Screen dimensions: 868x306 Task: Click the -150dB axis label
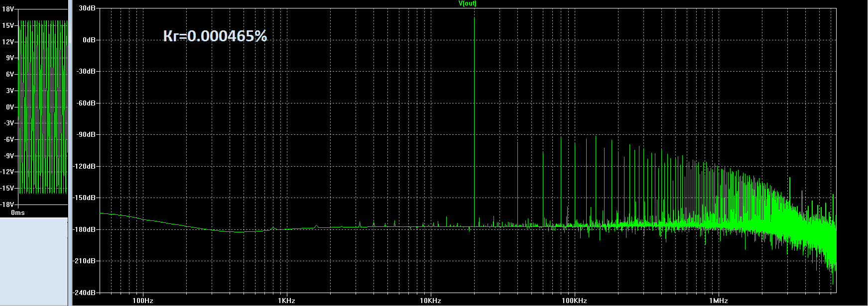[85, 198]
